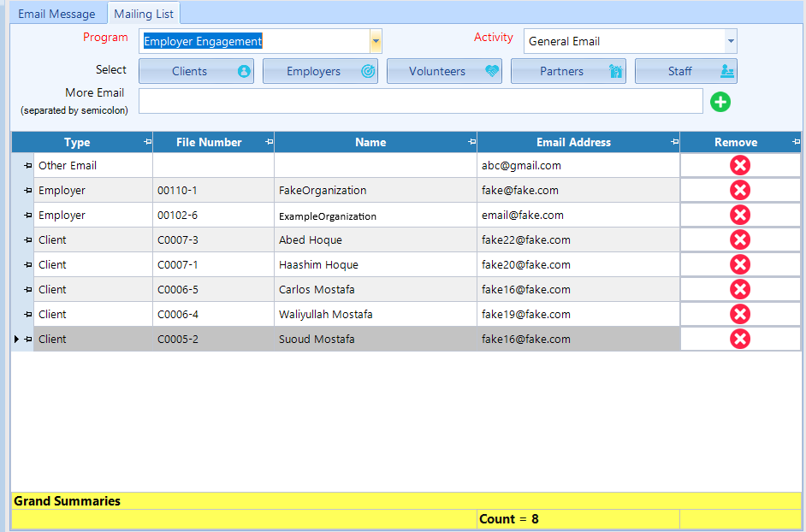This screenshot has width=806, height=532.
Task: Remove Suoud Mostafa using red X
Action: (740, 340)
